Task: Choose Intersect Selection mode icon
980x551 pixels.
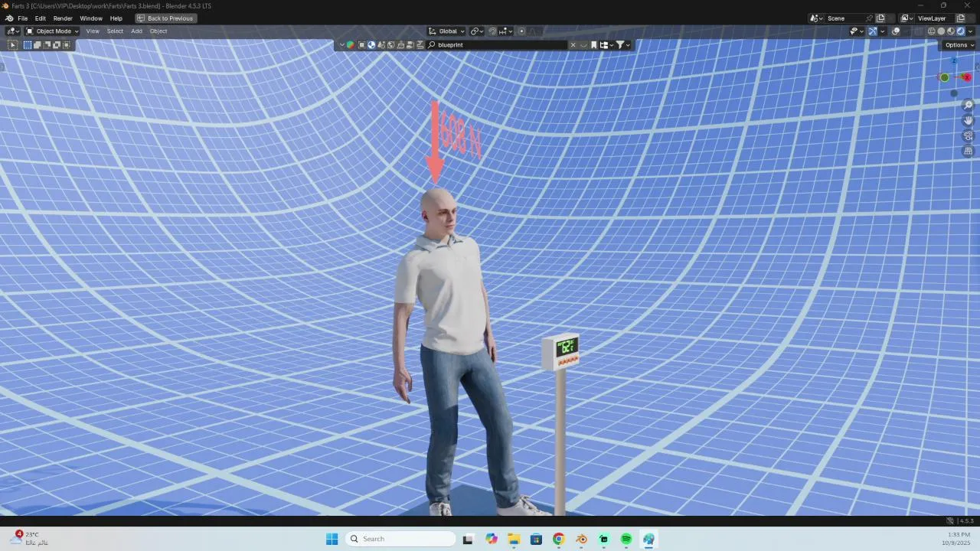Action: coord(67,44)
